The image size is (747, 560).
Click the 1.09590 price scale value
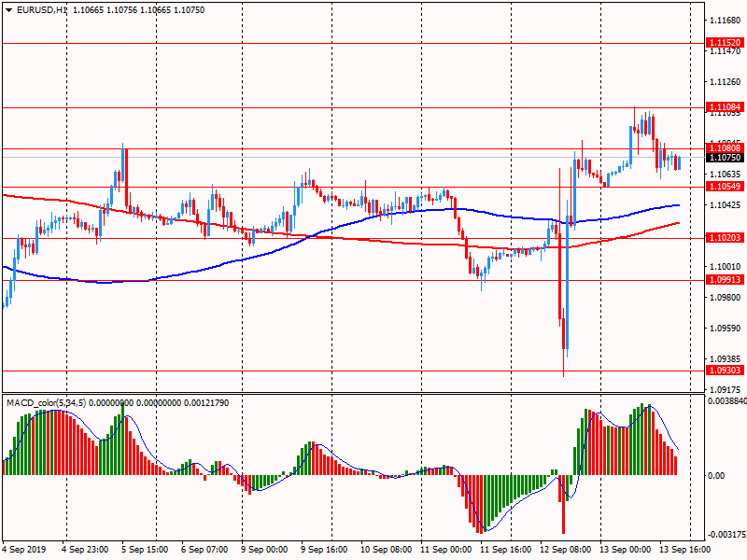(x=726, y=329)
